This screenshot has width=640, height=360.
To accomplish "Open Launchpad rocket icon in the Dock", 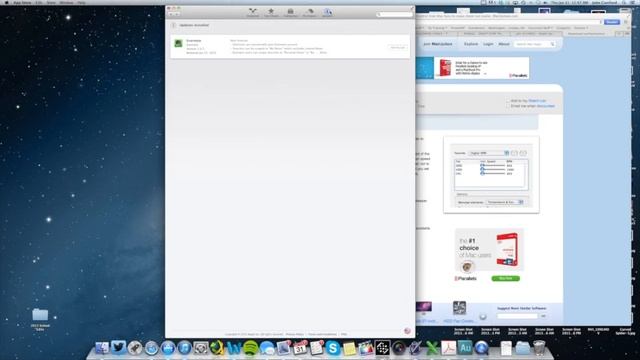I will pyautogui.click(x=135, y=348).
